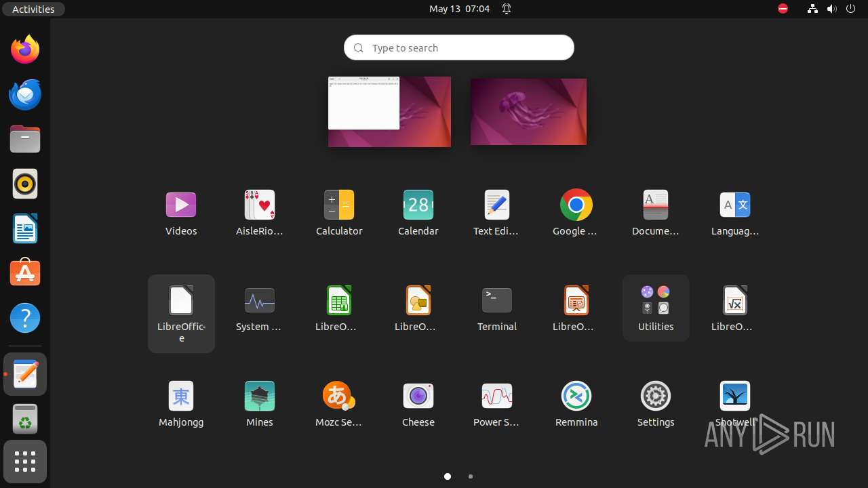Launch LibreOffice Draw icon
Image resolution: width=868 pixels, height=488 pixels.
pyautogui.click(x=418, y=308)
